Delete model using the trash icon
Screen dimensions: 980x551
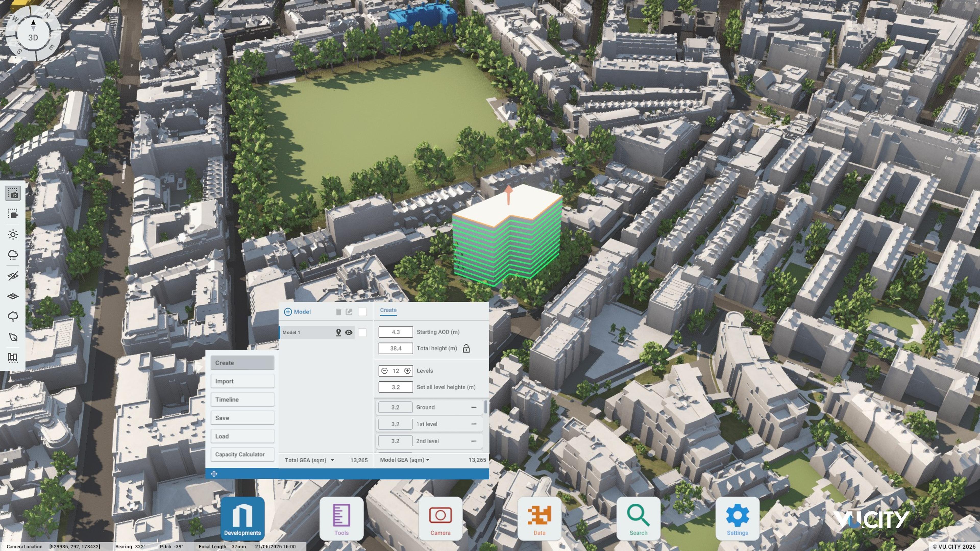338,312
